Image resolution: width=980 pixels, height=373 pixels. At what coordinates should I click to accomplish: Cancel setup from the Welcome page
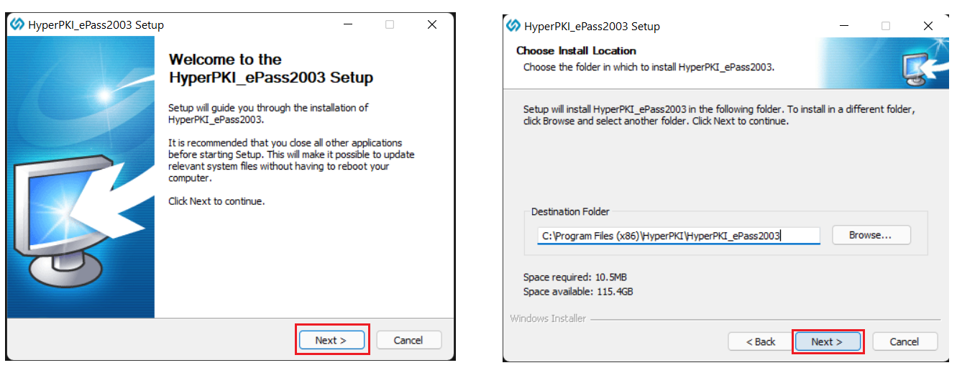tap(408, 340)
